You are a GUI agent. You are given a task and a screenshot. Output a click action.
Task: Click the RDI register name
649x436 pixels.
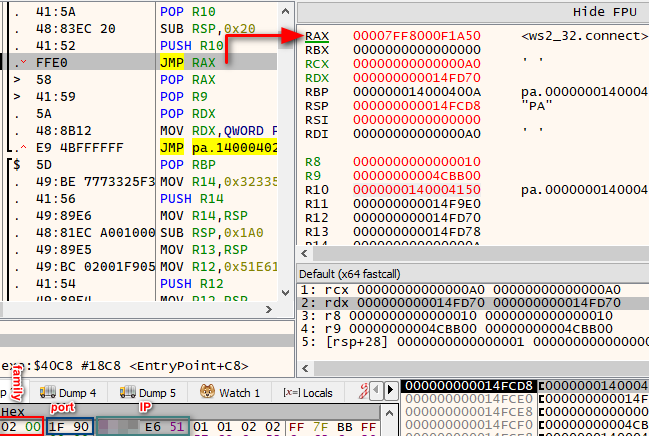pyautogui.click(x=317, y=134)
